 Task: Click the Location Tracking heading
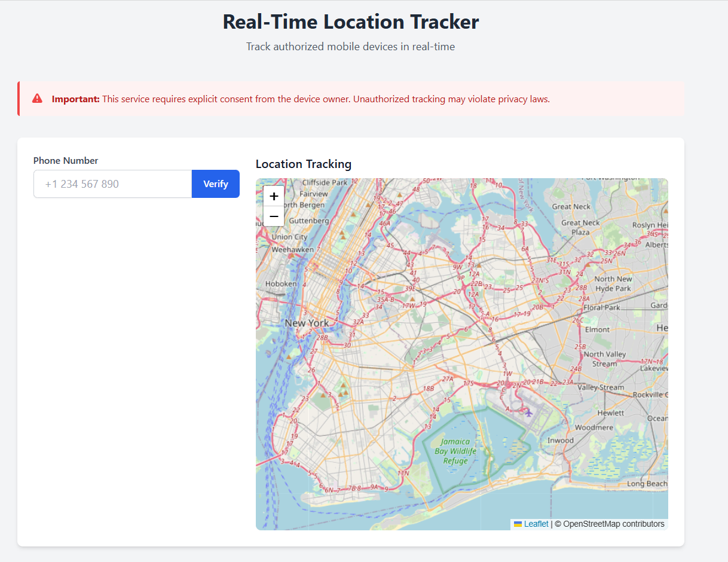coord(304,164)
